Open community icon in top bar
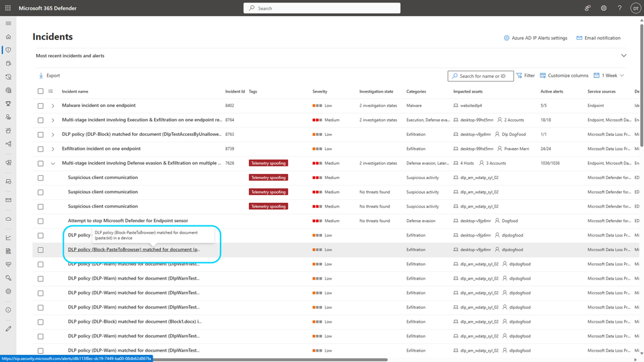 (588, 8)
